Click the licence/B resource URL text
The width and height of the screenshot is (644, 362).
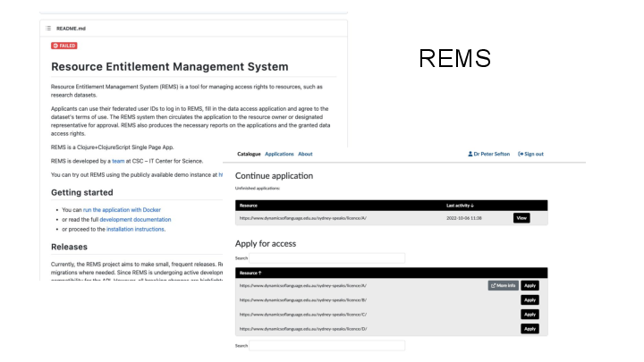303,300
